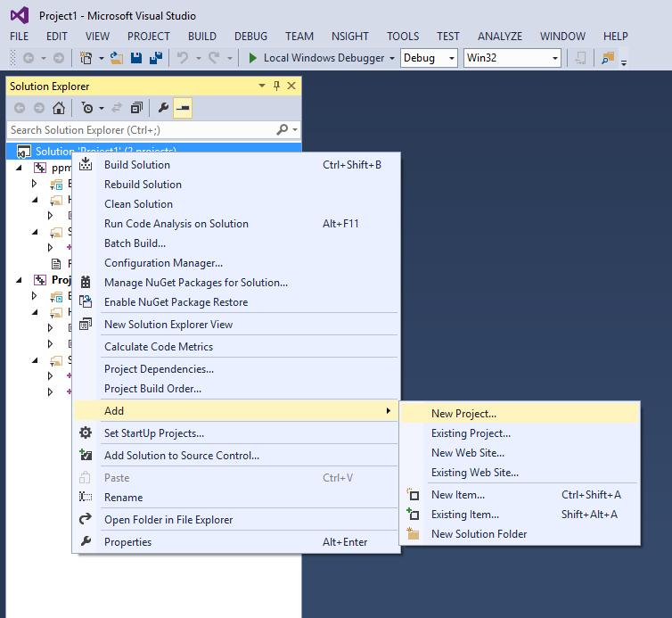Click the Solution Explorer Home icon
The width and height of the screenshot is (672, 618).
click(59, 108)
